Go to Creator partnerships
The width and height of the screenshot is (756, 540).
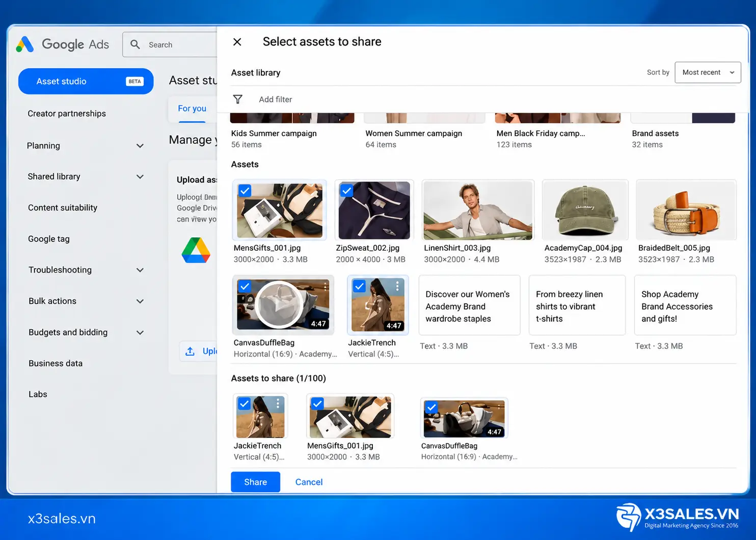pos(67,114)
